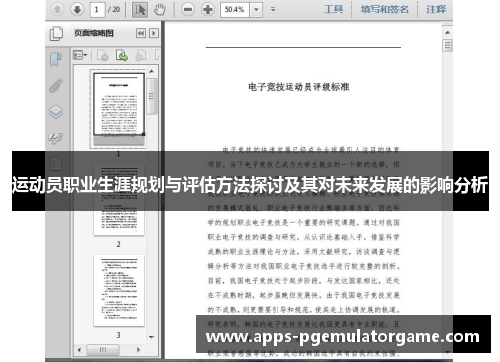Select page 3 thumbnail

click(x=119, y=290)
